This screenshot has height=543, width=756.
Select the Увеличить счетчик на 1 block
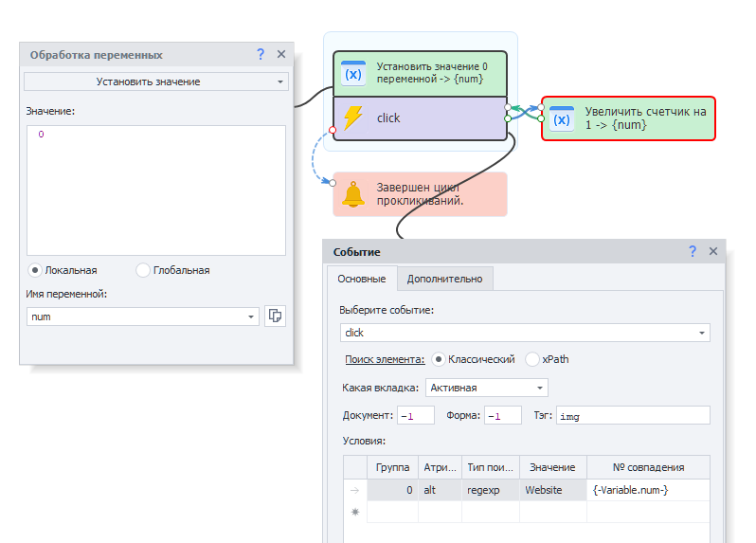(628, 118)
